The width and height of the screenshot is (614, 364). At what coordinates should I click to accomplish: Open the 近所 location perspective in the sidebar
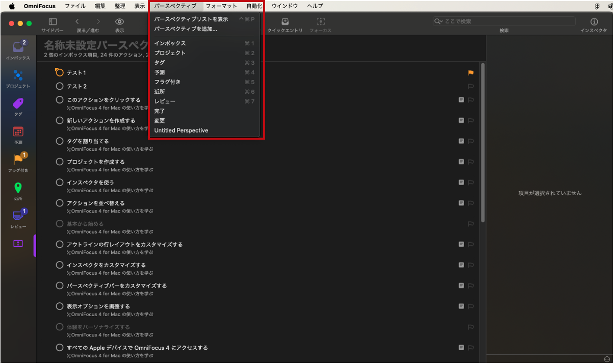coord(18,190)
